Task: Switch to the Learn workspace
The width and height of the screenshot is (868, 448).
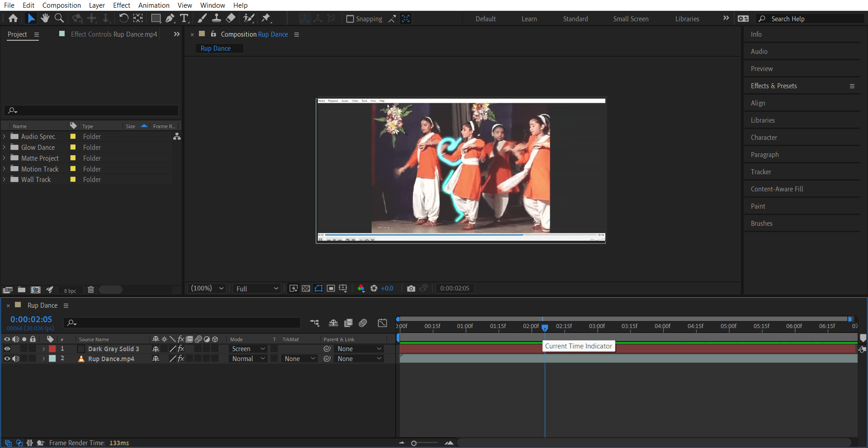Action: (x=529, y=19)
